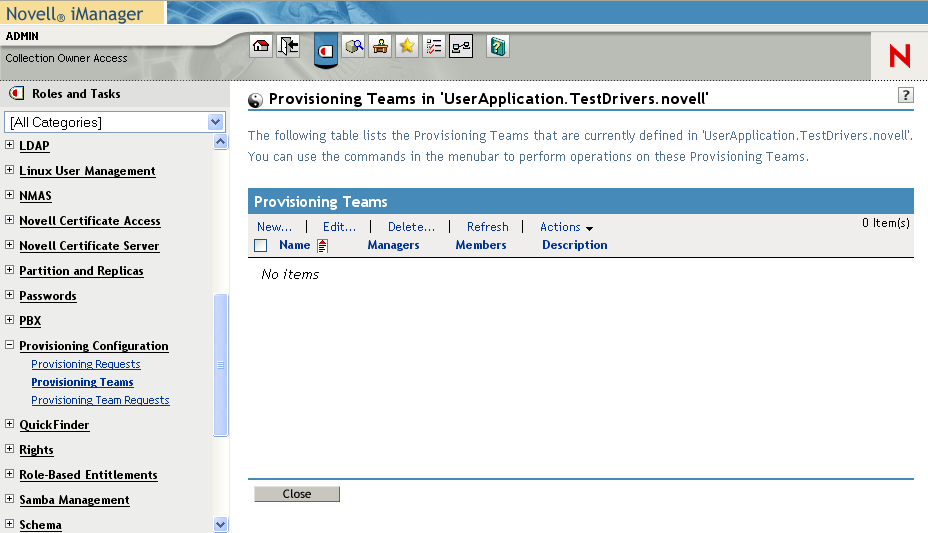Expand the QuickFinder role
The width and height of the screenshot is (928, 533).
(x=9, y=424)
